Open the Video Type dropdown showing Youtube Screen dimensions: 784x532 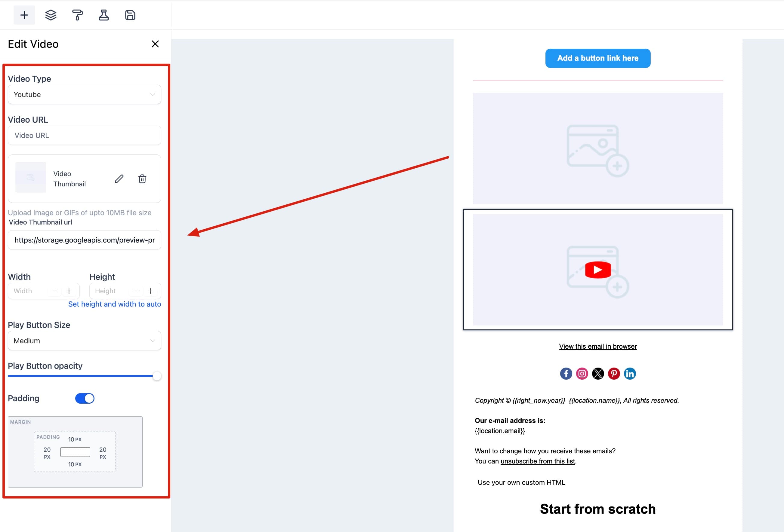click(84, 94)
